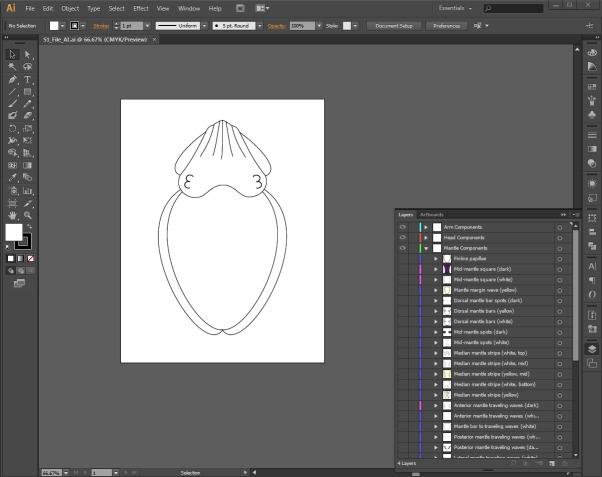Choose the Hand tool
The height and width of the screenshot is (477, 602).
click(x=12, y=214)
